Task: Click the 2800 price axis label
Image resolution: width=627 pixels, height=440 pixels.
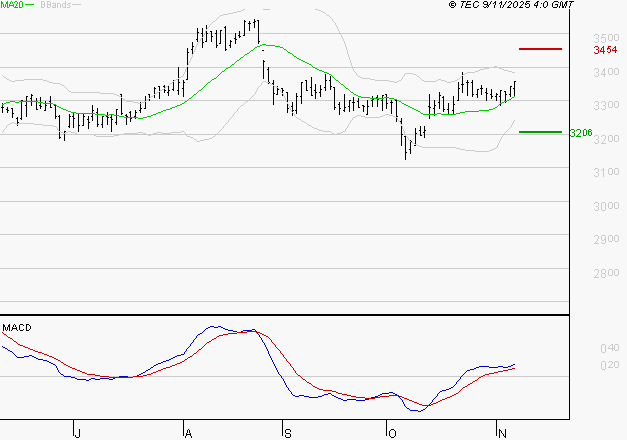Action: pos(606,273)
